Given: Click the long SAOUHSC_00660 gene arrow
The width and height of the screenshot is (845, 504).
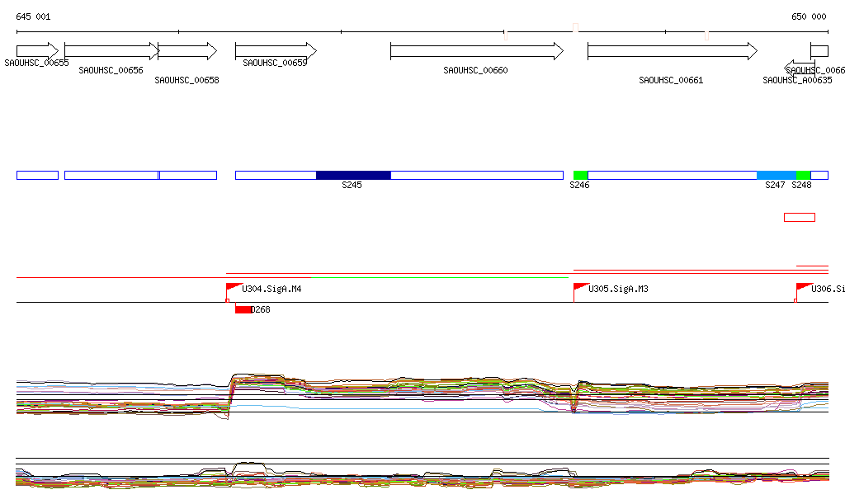Looking at the screenshot, I should pos(476,51).
